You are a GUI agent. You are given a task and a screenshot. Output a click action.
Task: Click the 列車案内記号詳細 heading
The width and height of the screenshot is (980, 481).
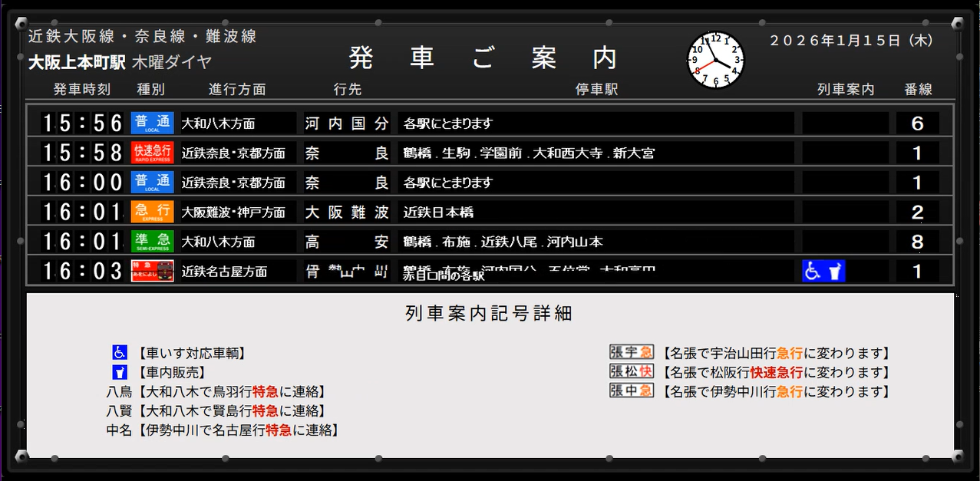click(x=489, y=313)
